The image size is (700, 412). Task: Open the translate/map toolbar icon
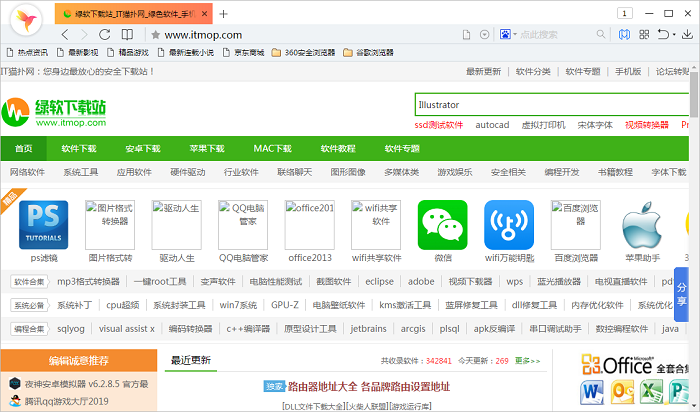624,34
